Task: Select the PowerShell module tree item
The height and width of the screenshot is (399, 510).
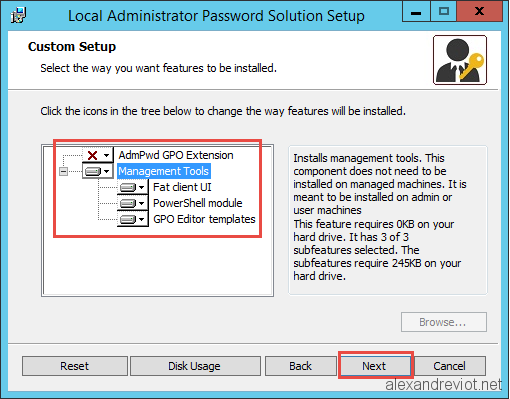Action: coord(197,203)
